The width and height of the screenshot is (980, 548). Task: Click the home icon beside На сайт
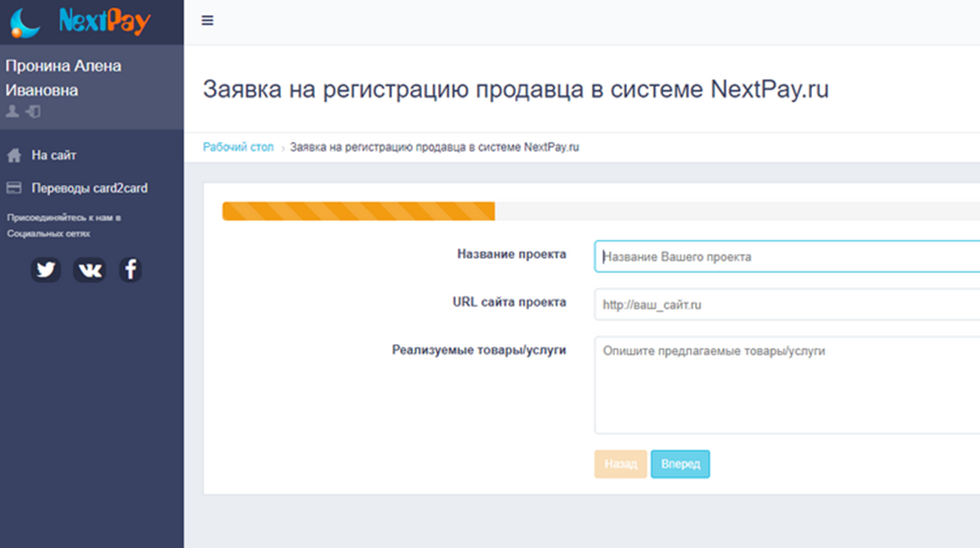(14, 155)
